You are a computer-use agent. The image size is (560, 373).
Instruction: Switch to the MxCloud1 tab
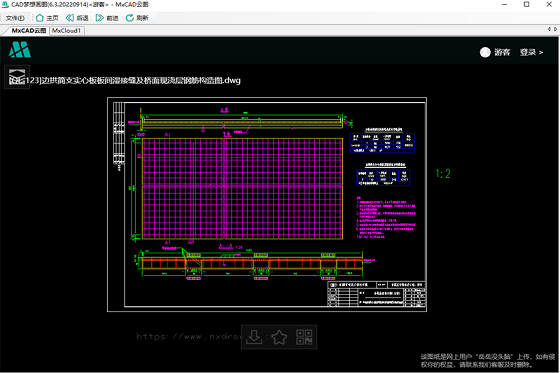pos(66,31)
